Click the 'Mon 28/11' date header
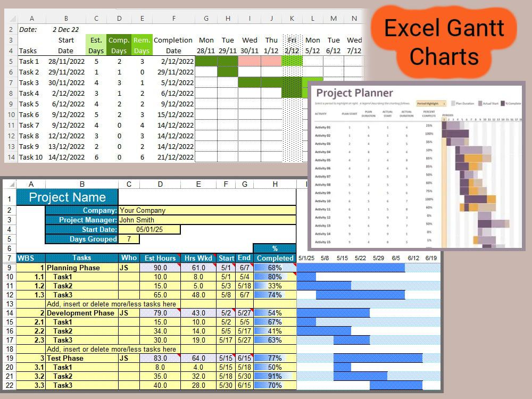 coord(206,45)
